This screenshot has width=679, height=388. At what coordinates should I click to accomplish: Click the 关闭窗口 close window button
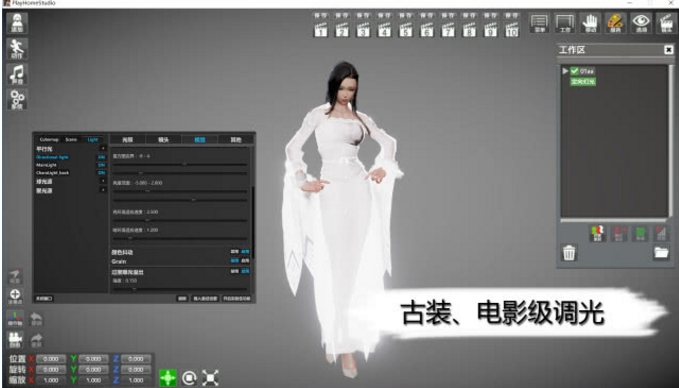click(44, 298)
